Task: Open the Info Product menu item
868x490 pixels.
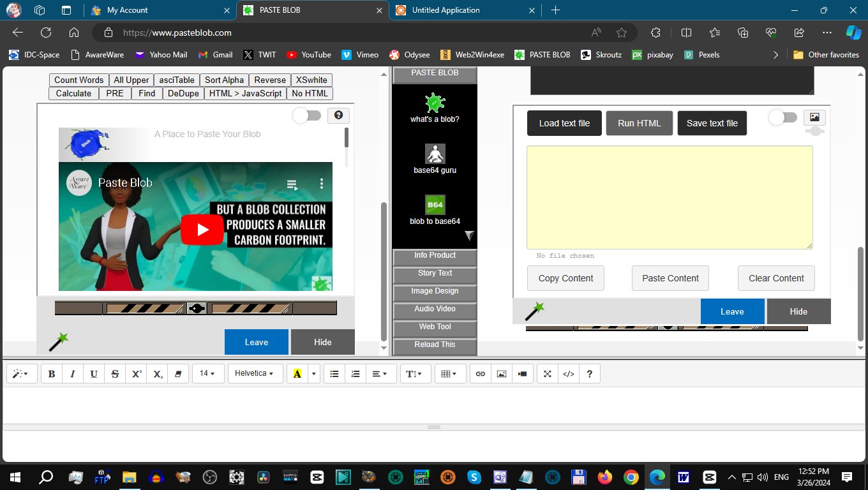Action: click(435, 256)
